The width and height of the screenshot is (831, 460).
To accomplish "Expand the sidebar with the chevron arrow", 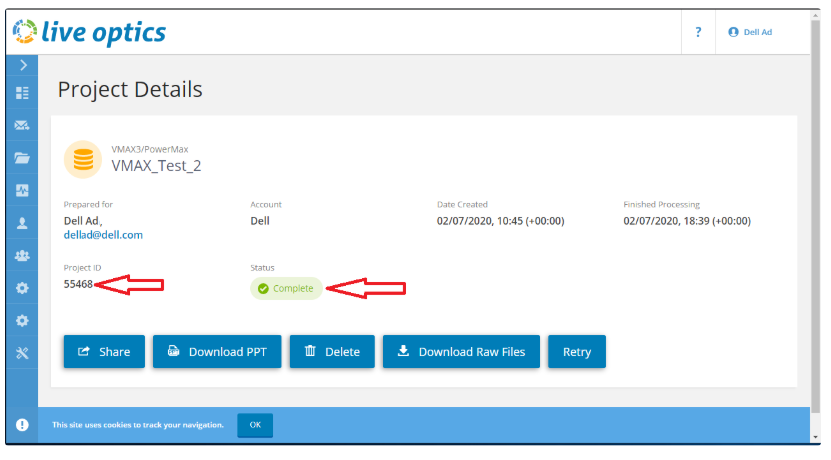I will coord(23,65).
